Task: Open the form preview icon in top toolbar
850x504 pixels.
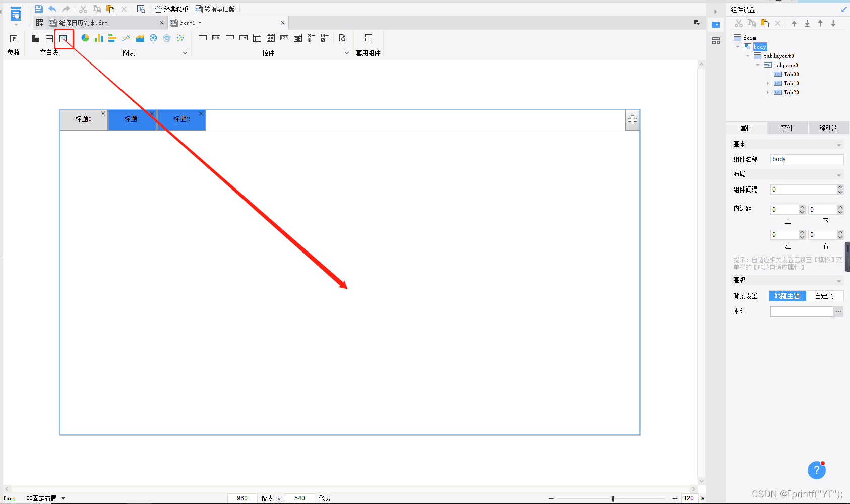Action: 141,9
